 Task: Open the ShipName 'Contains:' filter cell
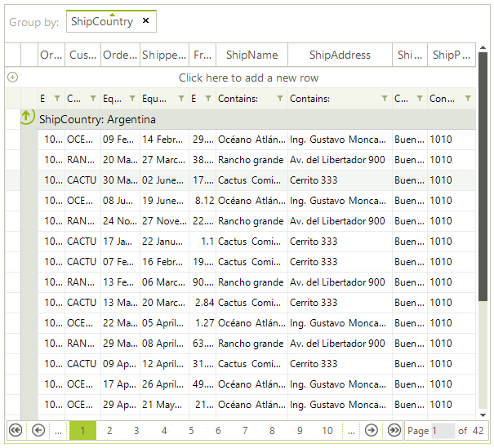(243, 99)
